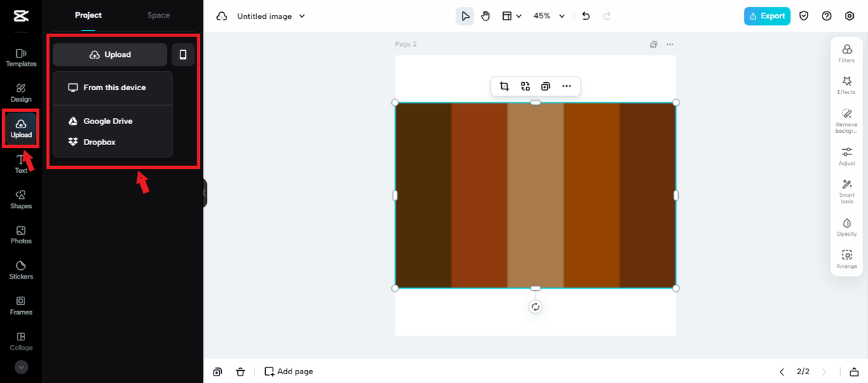868x383 pixels.
Task: Click the Export button
Action: [x=767, y=16]
